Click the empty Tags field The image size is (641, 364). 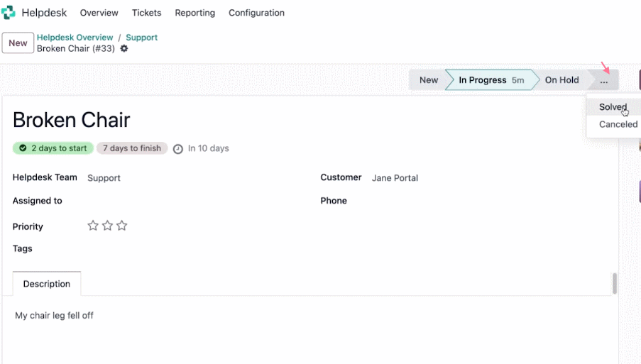[196, 249]
